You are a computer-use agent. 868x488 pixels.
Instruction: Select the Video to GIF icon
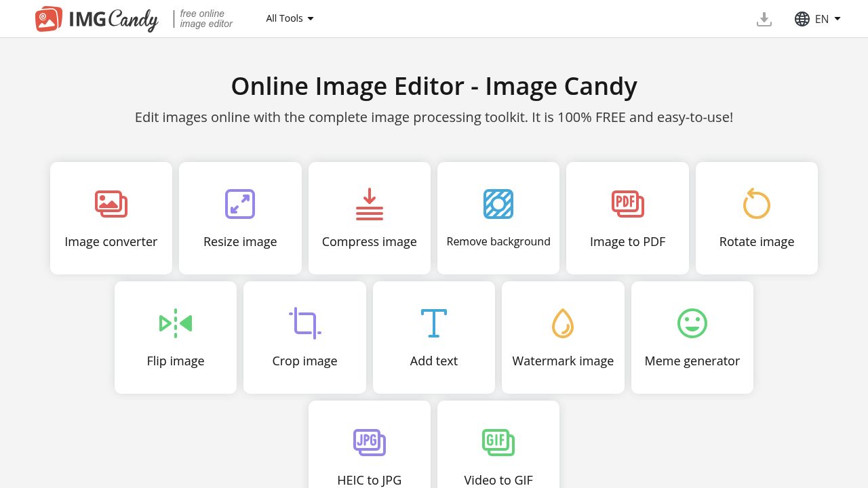point(498,443)
